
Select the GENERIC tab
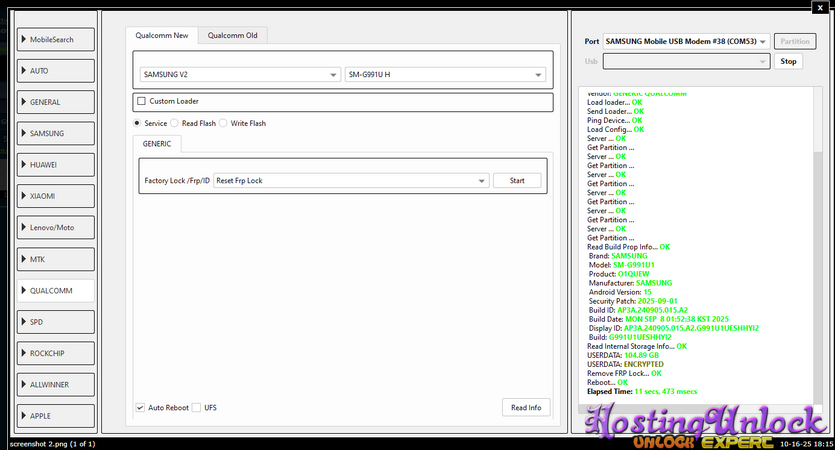pyautogui.click(x=157, y=144)
